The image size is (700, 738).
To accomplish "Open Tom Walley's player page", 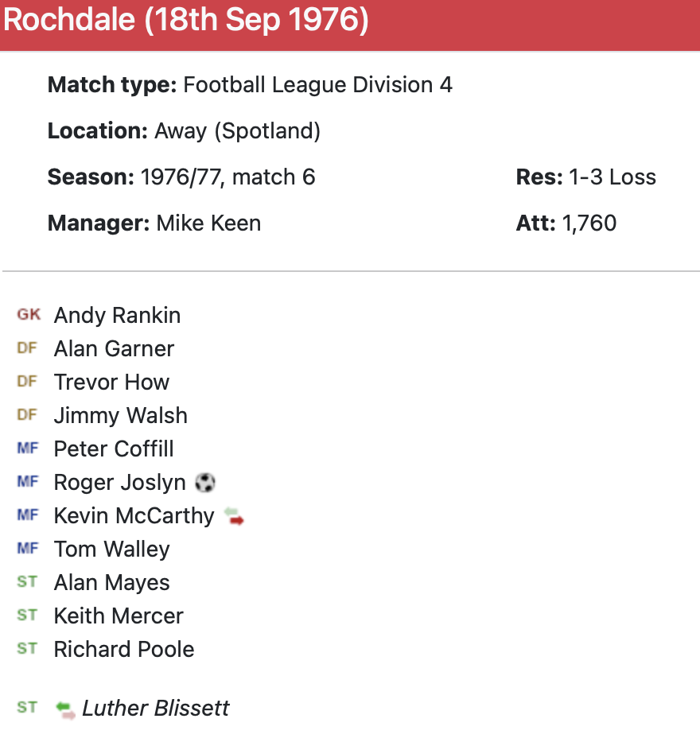I will 111,549.
